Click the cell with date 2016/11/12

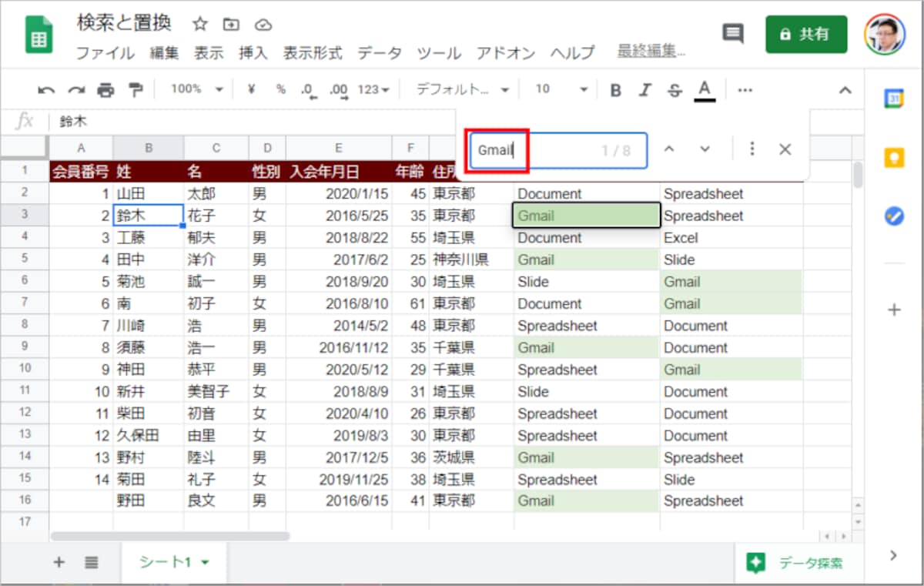click(339, 347)
